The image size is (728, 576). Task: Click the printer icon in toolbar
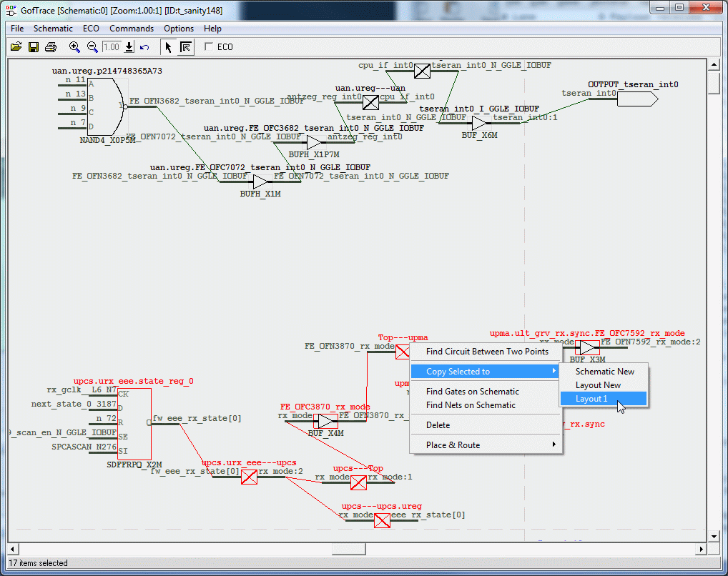51,47
